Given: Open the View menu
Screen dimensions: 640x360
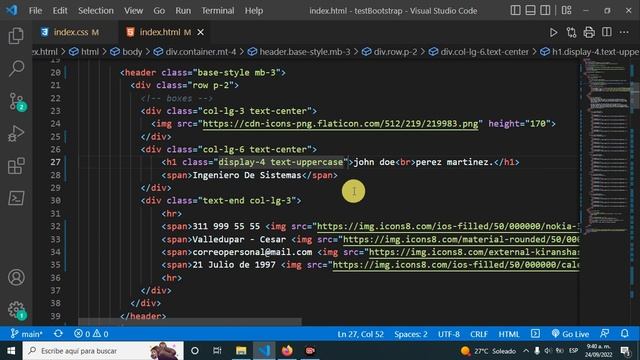Looking at the screenshot, I should tap(133, 11).
